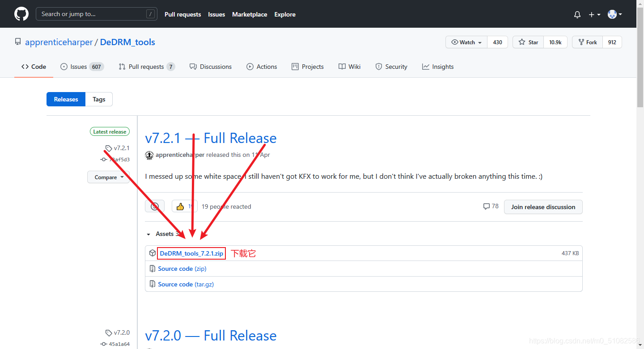644x349 pixels.
Task: Open Marketplace in top bar
Action: coord(250,14)
